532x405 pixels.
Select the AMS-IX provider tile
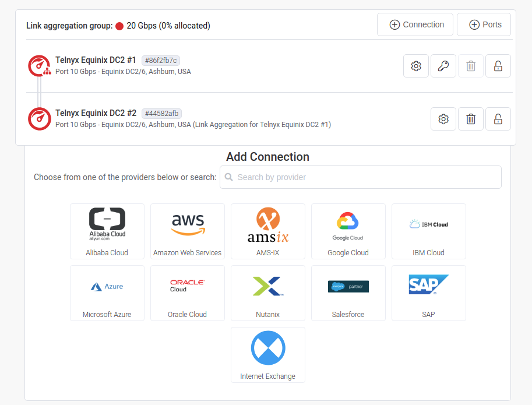268,231
